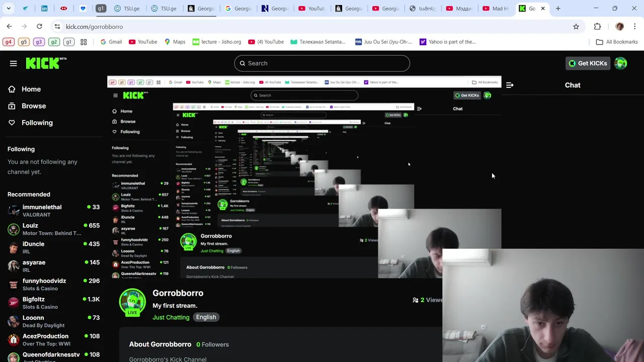Screen dimensions: 644x362
Task: Bookmark this page with star icon
Action: point(576,27)
